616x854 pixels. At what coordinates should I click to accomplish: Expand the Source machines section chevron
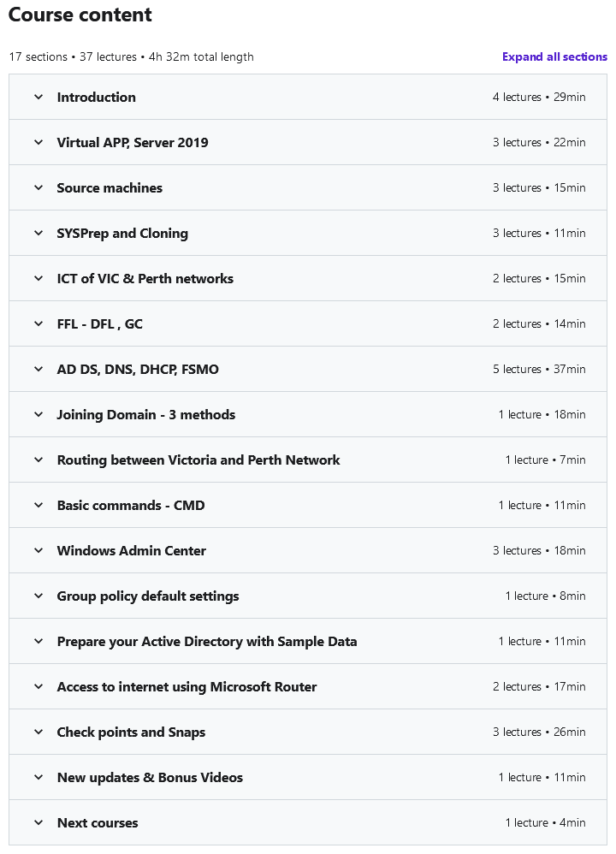[x=38, y=188]
